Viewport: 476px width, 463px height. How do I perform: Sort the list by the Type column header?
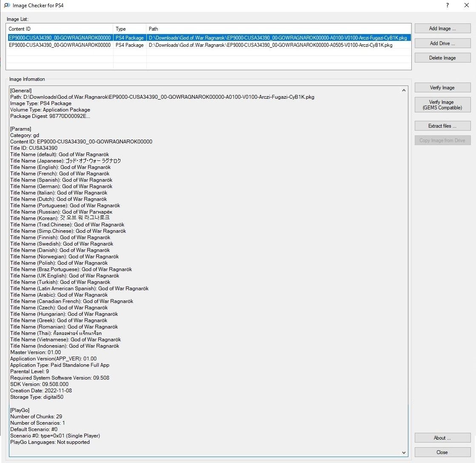[x=130, y=29]
